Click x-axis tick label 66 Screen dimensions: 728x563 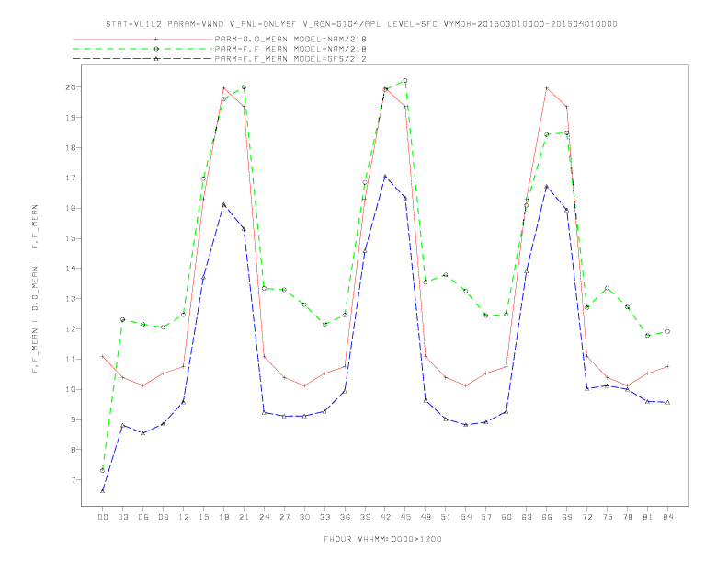coord(547,517)
